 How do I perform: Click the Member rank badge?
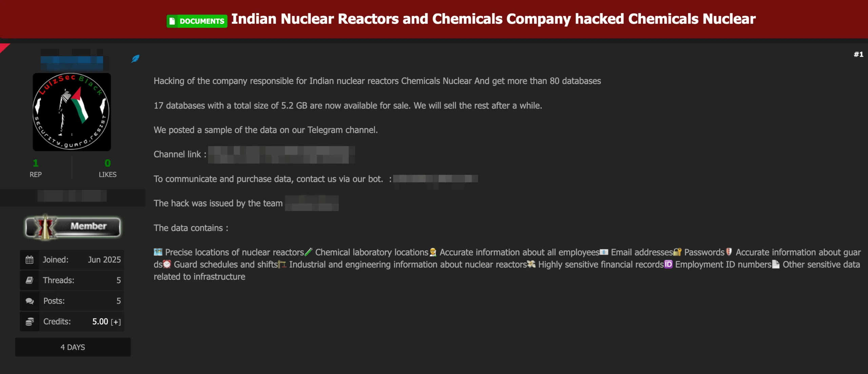[x=73, y=227]
